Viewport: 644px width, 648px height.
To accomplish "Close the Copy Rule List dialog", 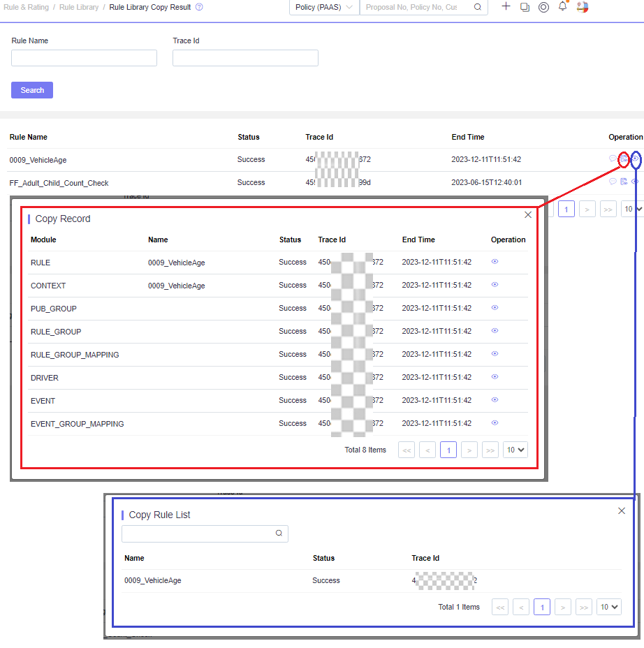I will (621, 511).
